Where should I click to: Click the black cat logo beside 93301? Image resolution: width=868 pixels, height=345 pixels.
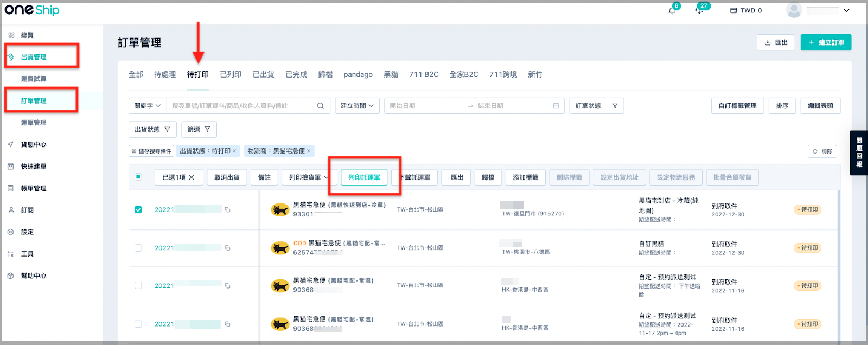point(280,210)
